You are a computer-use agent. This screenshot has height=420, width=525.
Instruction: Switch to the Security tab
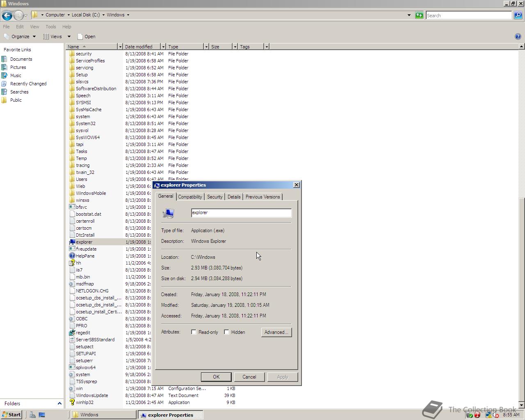click(215, 197)
